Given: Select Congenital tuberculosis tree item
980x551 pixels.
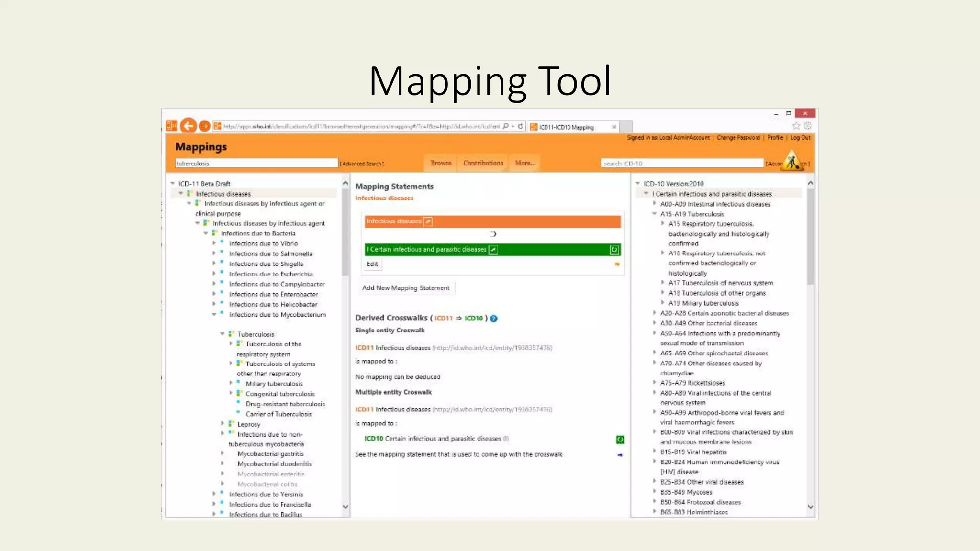Looking at the screenshot, I should 280,394.
